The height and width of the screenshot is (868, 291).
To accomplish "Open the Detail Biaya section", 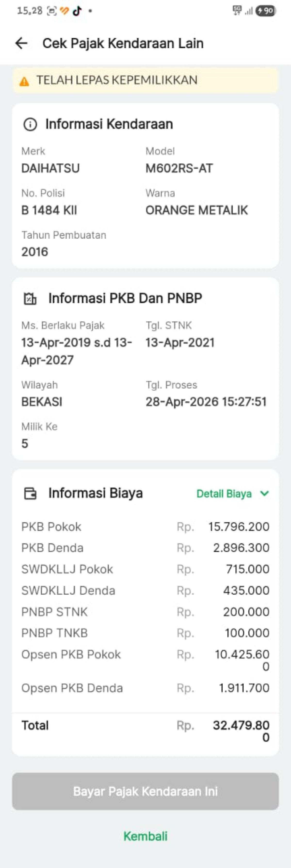I will coord(224,494).
